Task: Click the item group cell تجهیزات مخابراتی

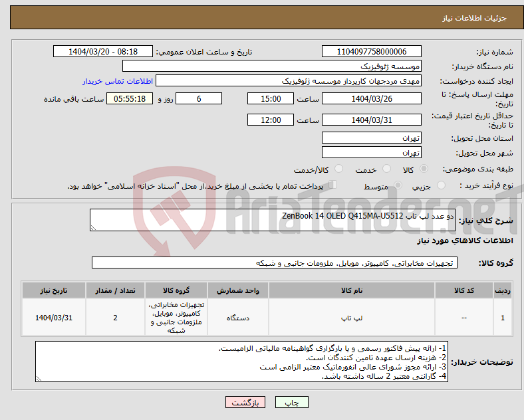Action: pyautogui.click(x=176, y=318)
